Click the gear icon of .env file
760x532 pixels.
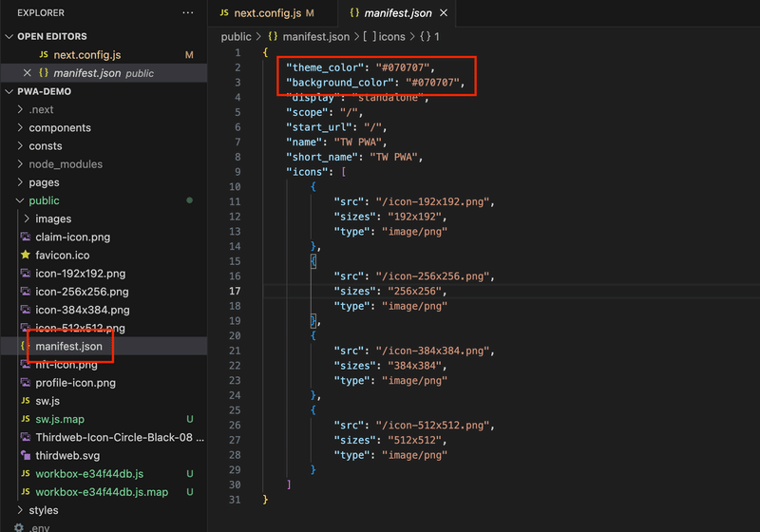[19, 528]
